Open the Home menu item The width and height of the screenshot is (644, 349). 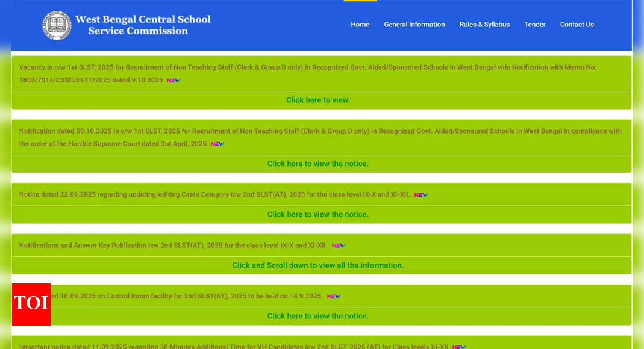pyautogui.click(x=360, y=25)
